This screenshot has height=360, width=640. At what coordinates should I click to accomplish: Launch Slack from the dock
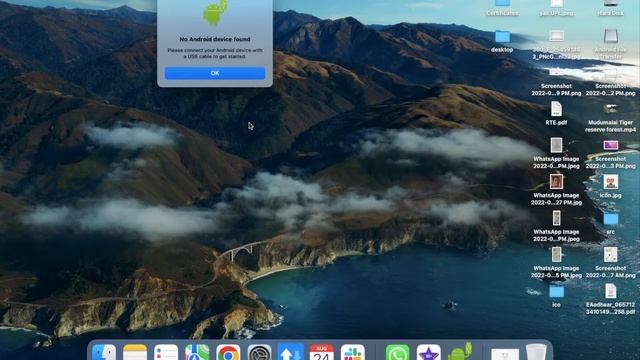pos(353,352)
